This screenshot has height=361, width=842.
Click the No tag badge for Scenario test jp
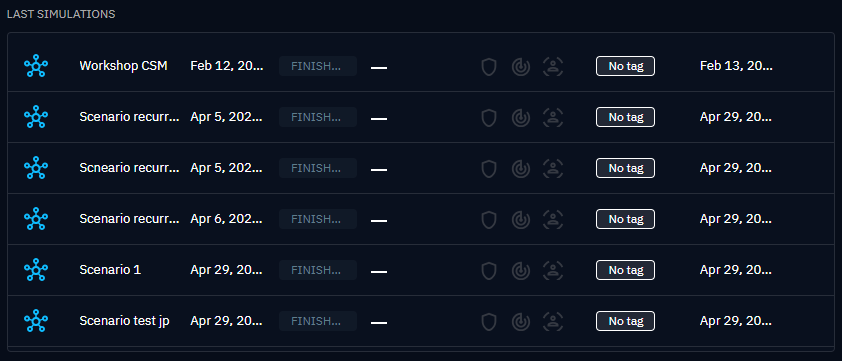[x=626, y=321]
